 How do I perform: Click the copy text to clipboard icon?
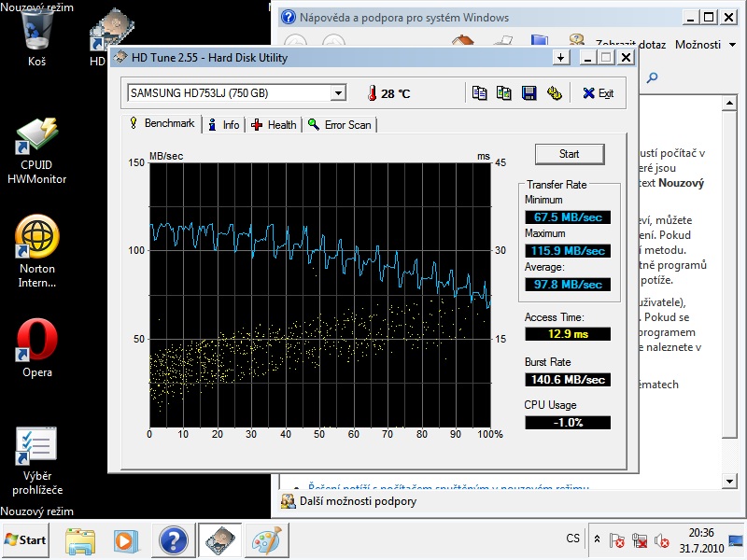(480, 92)
